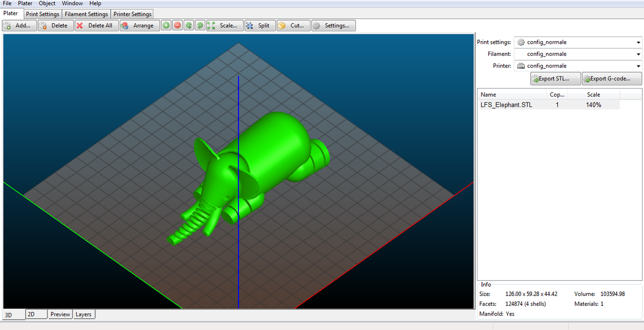Increase copies with the green plus icon

tap(166, 26)
